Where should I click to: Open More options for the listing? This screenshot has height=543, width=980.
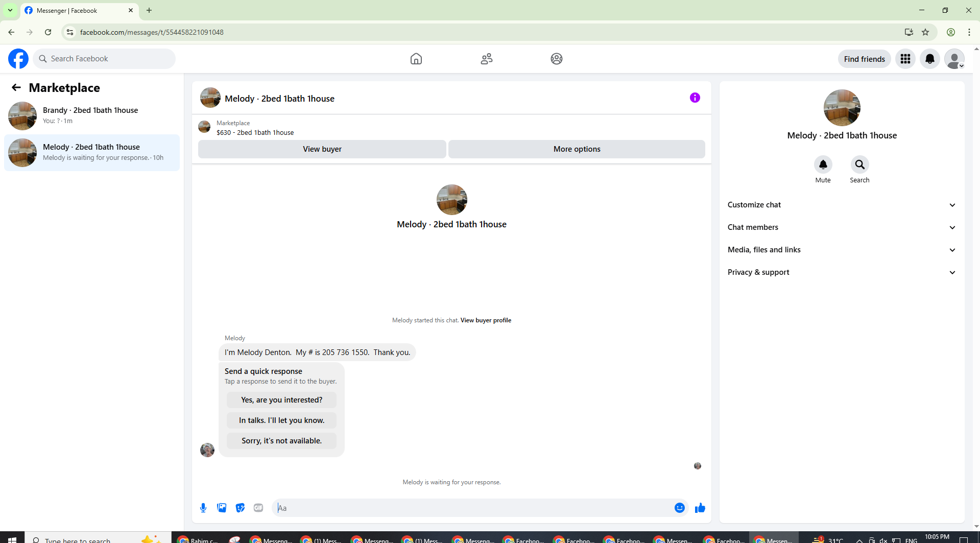click(577, 149)
